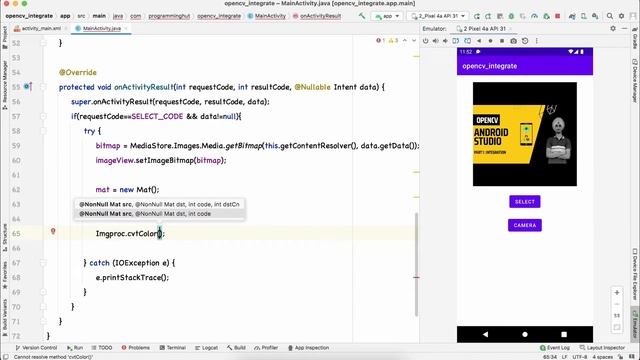Select the three-argument cvtColor parameter hint
The image size is (640, 360).
[x=160, y=214]
